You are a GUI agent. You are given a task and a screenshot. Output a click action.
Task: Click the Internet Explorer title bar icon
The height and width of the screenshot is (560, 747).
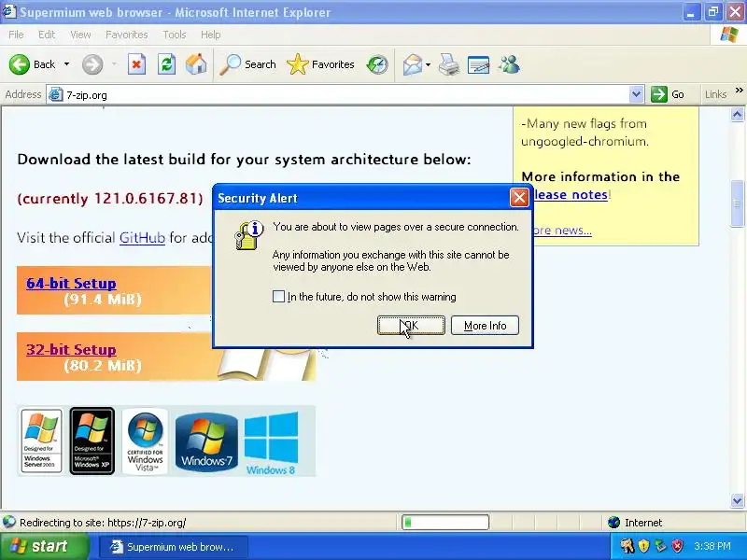coord(9,11)
